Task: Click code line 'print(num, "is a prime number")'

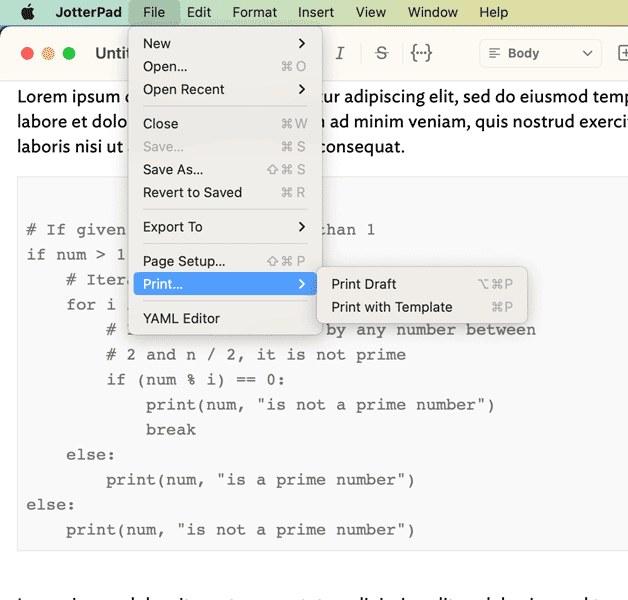Action: [260, 480]
